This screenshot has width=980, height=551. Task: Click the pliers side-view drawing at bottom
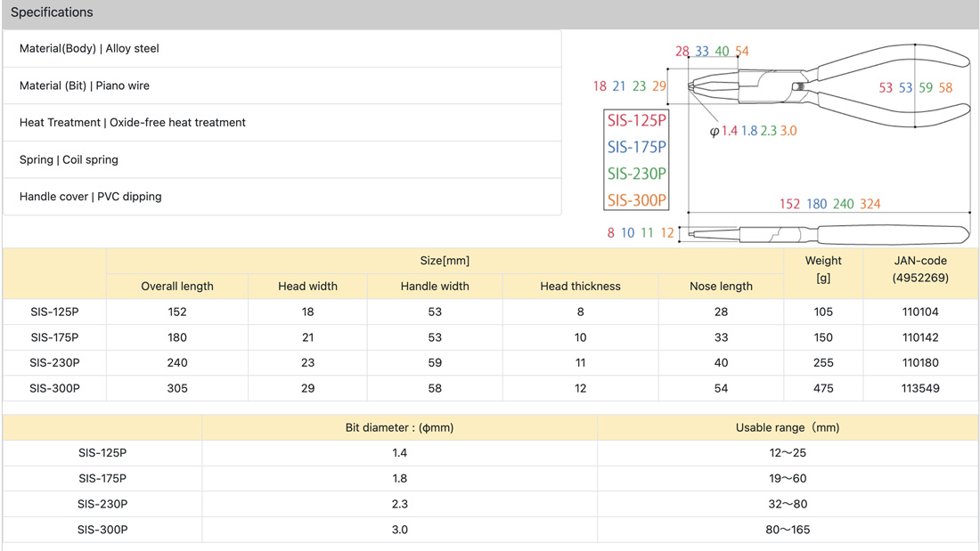pyautogui.click(x=829, y=234)
